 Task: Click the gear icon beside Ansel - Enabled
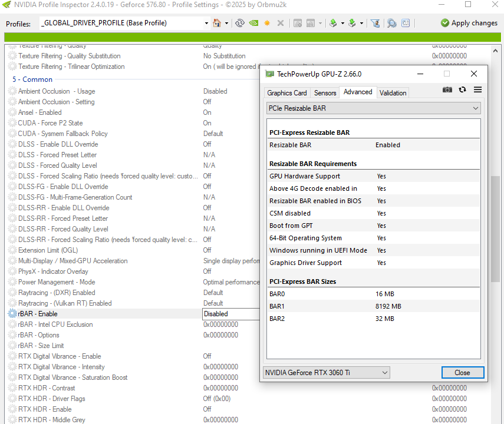click(12, 112)
